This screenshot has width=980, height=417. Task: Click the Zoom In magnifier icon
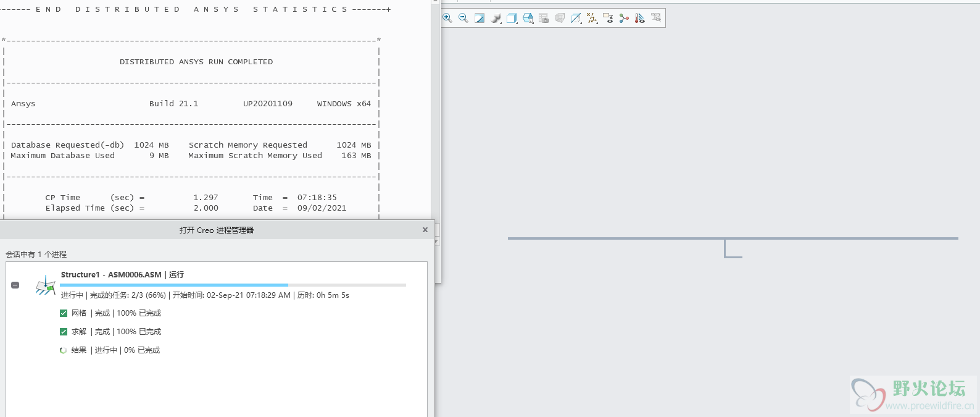[x=447, y=19]
